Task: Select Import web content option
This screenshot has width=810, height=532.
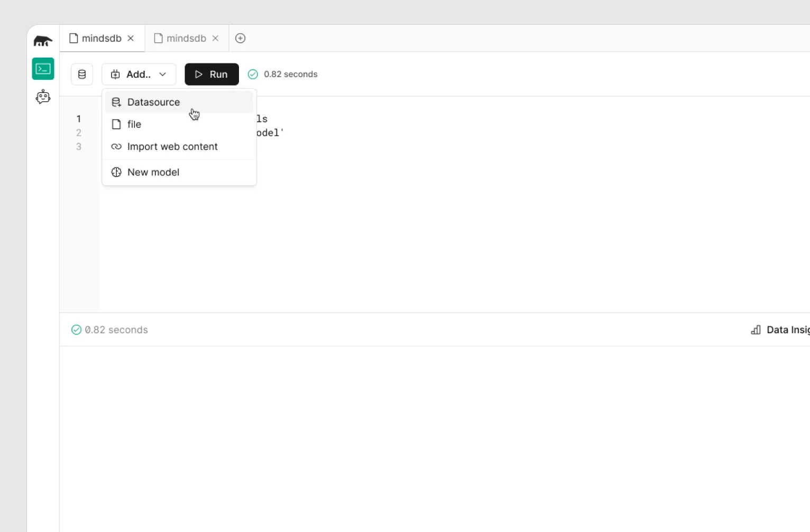Action: tap(179, 146)
